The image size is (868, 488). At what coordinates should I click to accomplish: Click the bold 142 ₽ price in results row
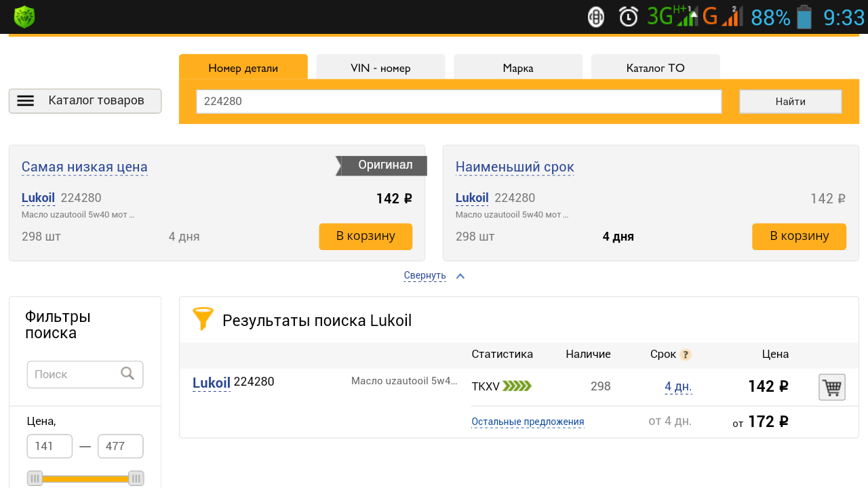click(768, 386)
